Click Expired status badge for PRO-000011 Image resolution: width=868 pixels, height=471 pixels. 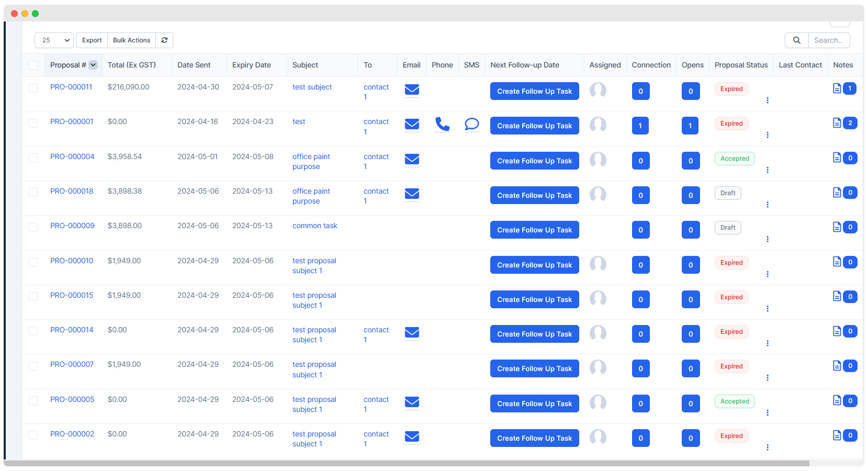point(731,89)
